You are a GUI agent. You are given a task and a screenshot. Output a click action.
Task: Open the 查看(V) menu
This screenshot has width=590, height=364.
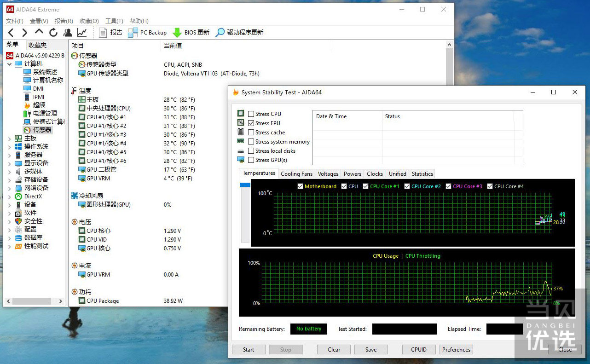39,21
